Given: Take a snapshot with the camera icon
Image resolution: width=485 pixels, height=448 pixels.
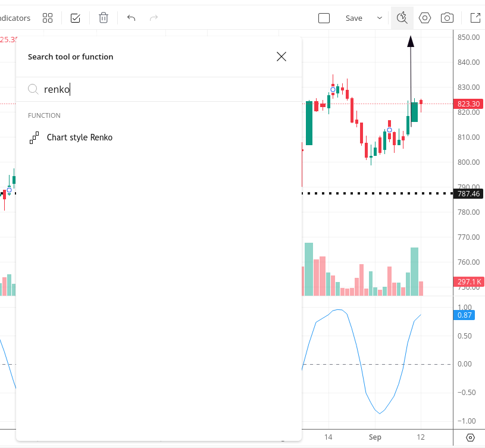Looking at the screenshot, I should (x=447, y=18).
